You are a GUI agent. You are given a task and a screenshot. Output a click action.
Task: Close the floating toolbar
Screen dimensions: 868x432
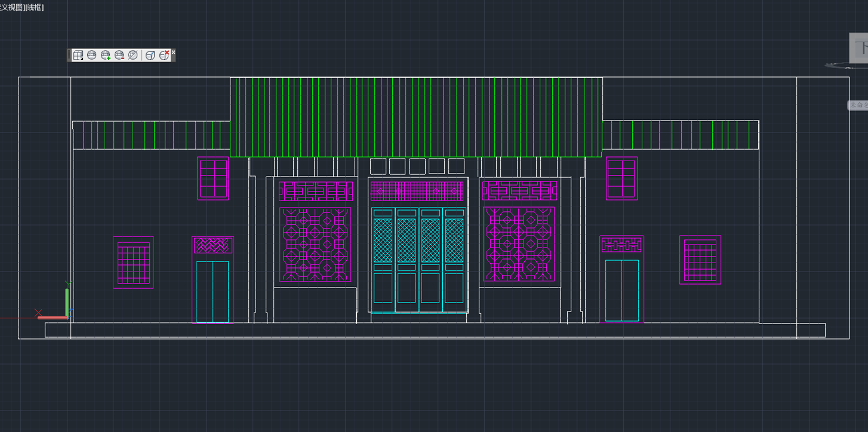pos(174,52)
